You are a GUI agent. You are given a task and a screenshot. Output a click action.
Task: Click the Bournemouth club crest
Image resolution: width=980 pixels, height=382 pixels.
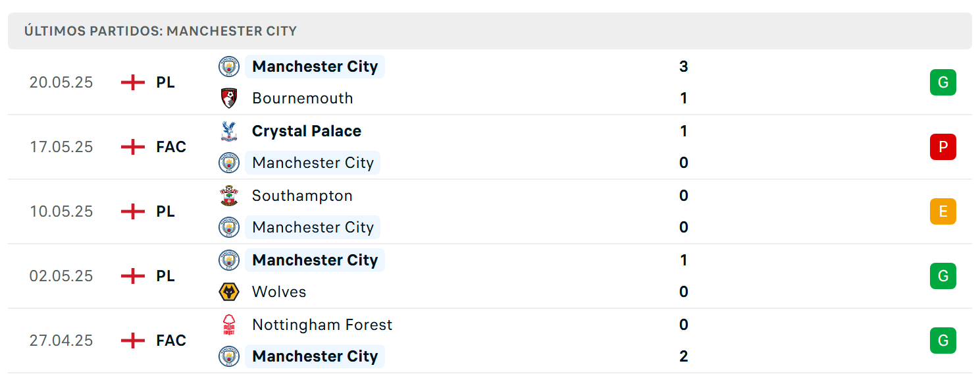(x=229, y=98)
